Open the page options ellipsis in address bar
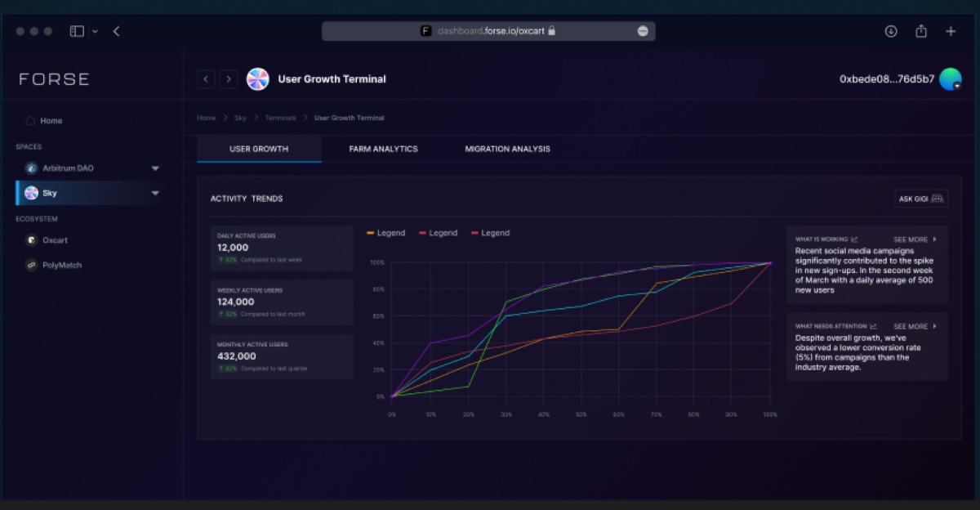 point(643,31)
